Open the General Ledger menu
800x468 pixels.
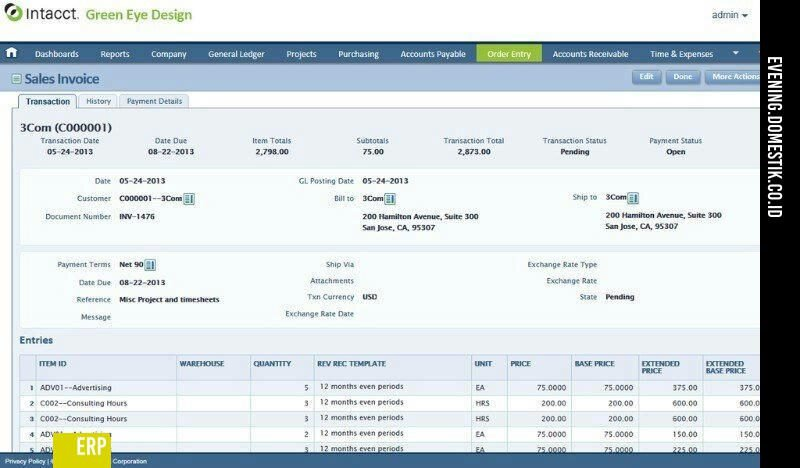236,54
